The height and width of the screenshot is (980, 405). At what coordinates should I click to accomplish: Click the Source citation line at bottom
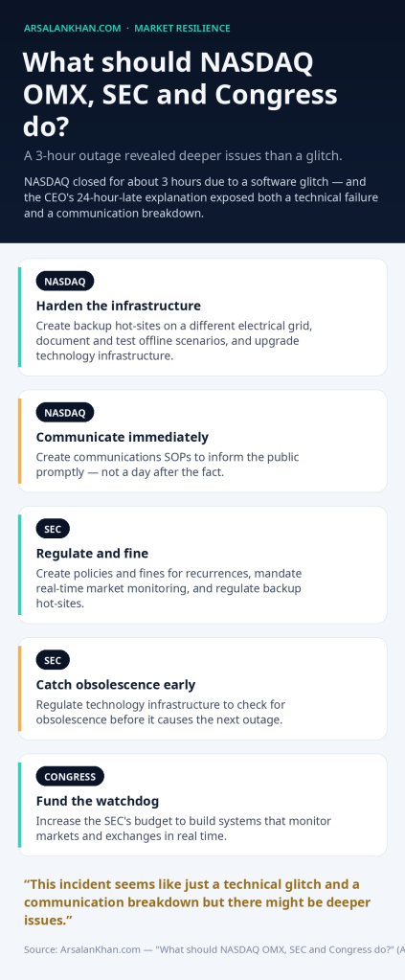click(x=214, y=949)
